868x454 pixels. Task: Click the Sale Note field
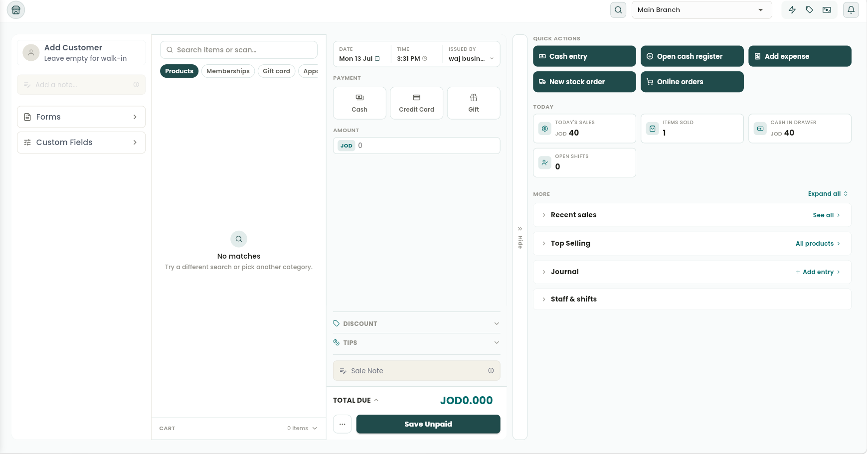pyautogui.click(x=416, y=371)
